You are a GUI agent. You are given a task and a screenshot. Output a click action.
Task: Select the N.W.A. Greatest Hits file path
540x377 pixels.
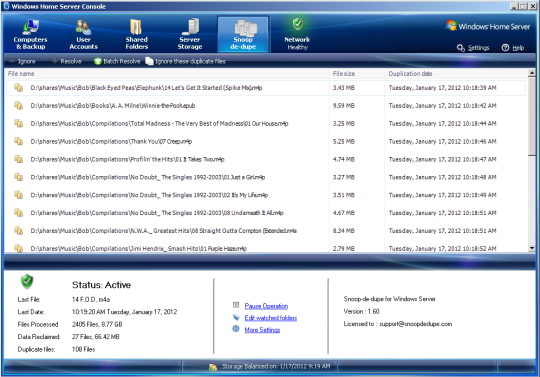(164, 231)
